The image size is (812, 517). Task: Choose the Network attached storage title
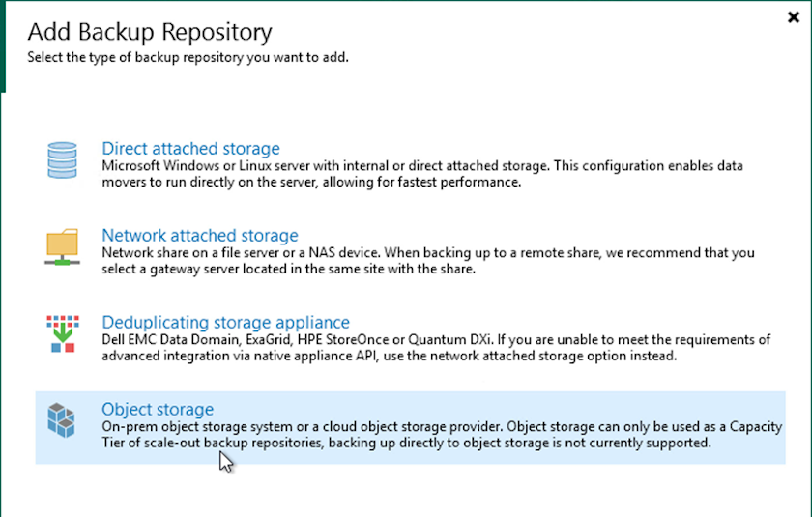click(200, 236)
